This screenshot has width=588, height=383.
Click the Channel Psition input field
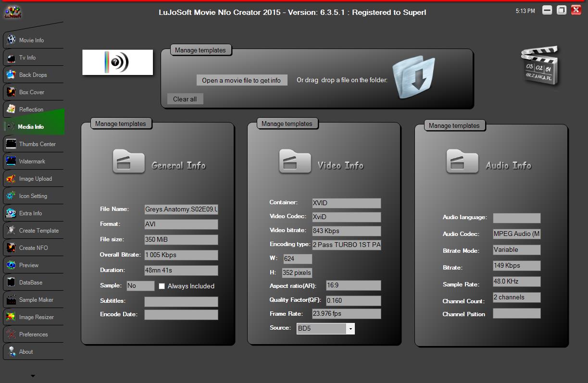517,313
